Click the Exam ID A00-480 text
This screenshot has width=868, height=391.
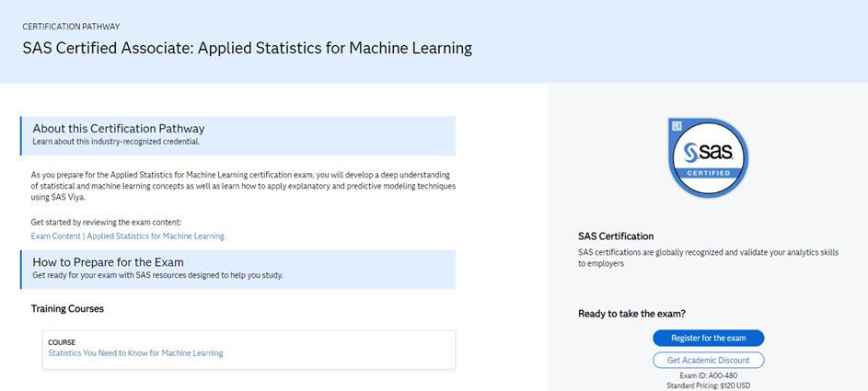(x=708, y=375)
